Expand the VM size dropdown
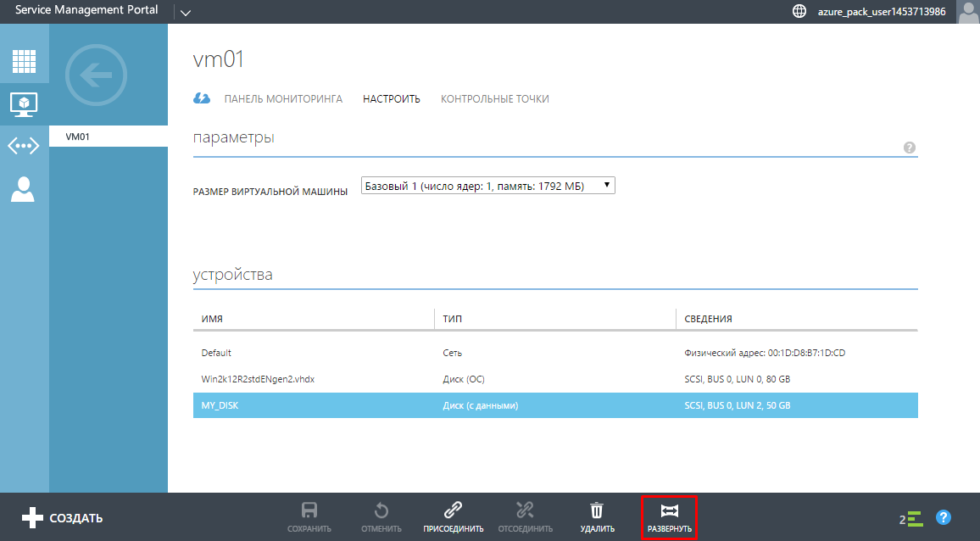 (x=487, y=186)
